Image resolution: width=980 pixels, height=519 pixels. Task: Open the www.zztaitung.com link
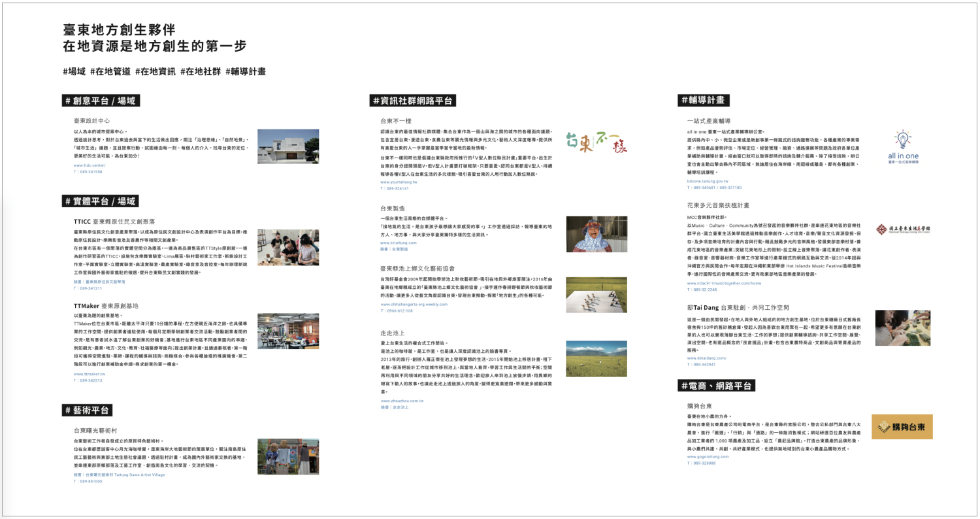[x=398, y=243]
